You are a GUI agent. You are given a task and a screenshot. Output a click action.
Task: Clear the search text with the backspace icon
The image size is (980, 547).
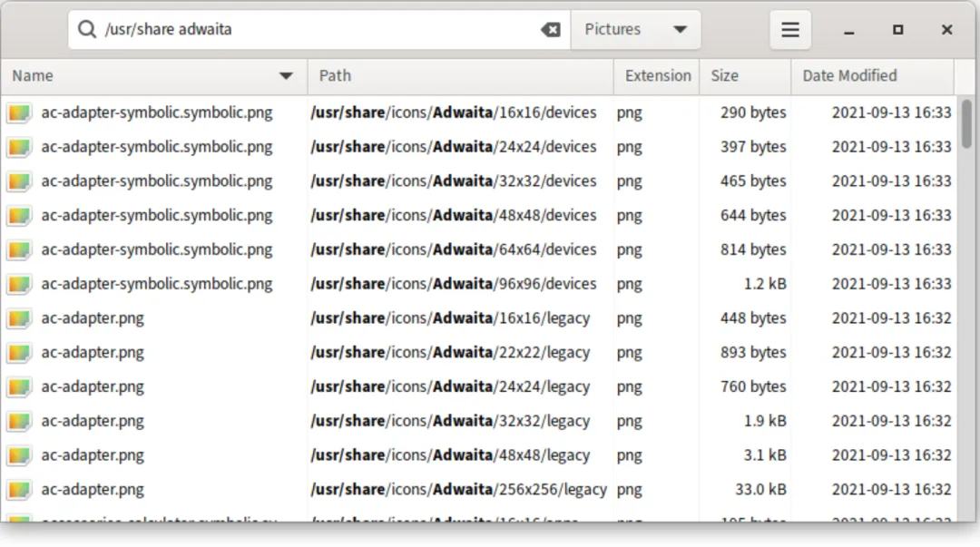pyautogui.click(x=551, y=29)
